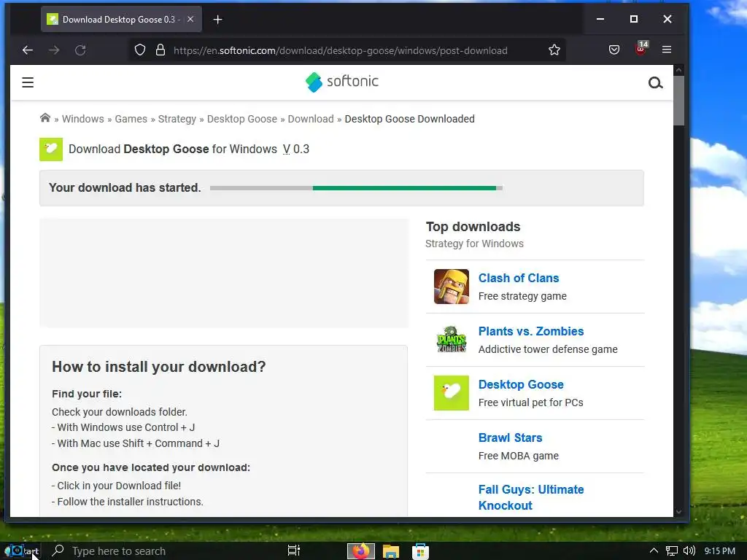
Task: Select the Firefox taskbar icon
Action: 360,551
